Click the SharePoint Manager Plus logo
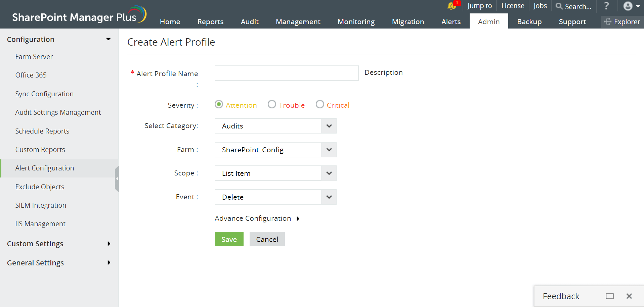 pos(79,15)
